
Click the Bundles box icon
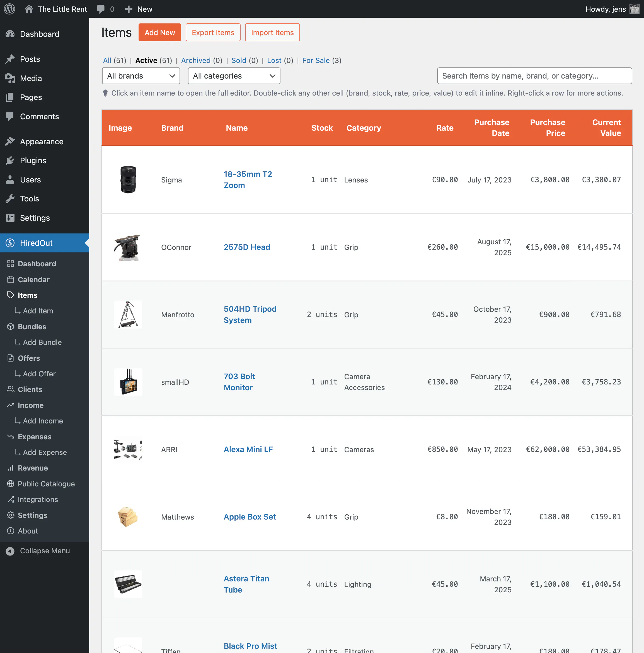11,326
